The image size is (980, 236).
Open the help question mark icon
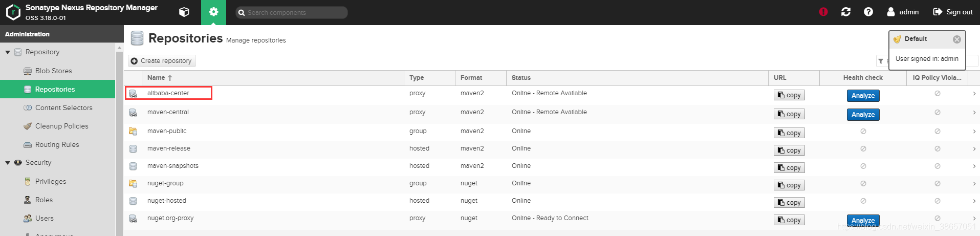click(x=868, y=12)
